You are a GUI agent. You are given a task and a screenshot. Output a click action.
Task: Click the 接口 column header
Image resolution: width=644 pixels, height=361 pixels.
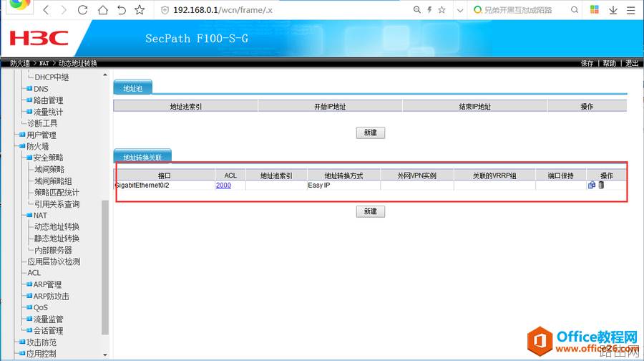coord(165,175)
